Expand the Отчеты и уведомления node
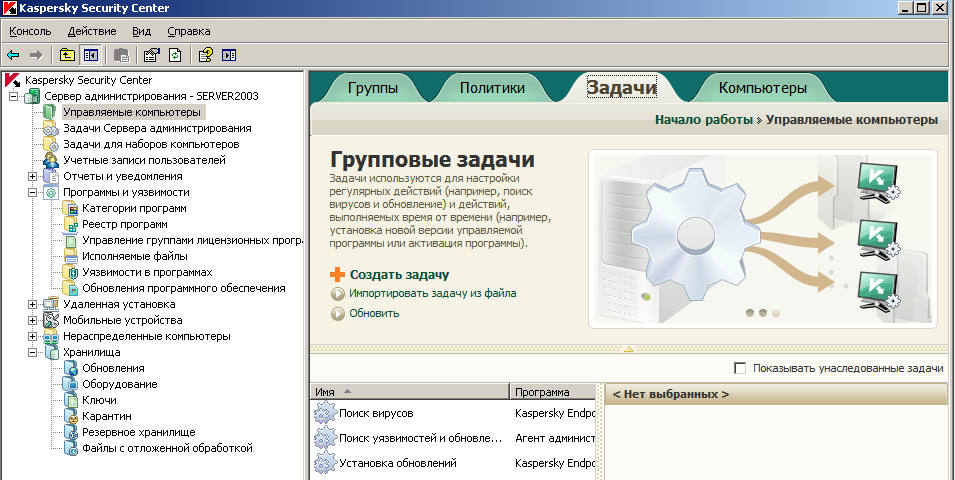Image resolution: width=955 pixels, height=480 pixels. pyautogui.click(x=32, y=177)
